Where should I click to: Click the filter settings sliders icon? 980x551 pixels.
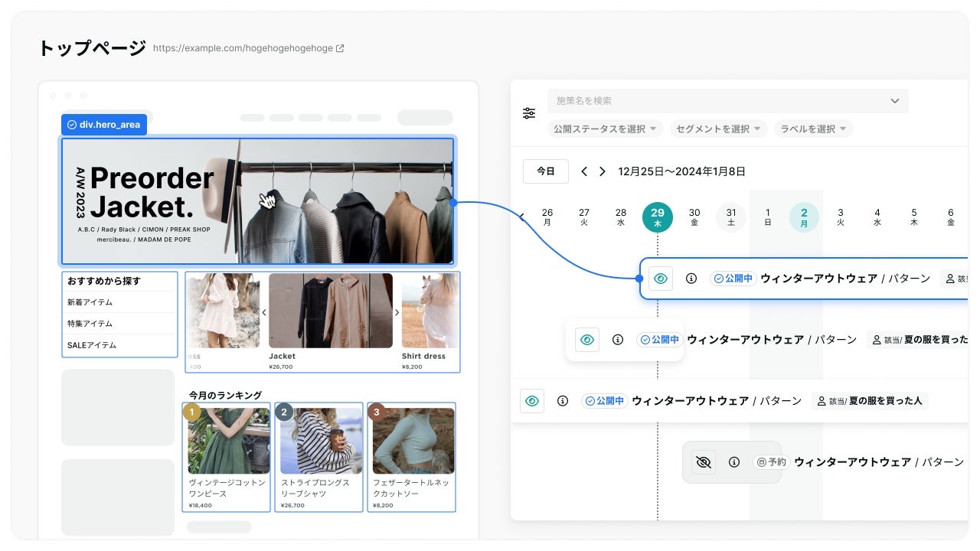(529, 113)
